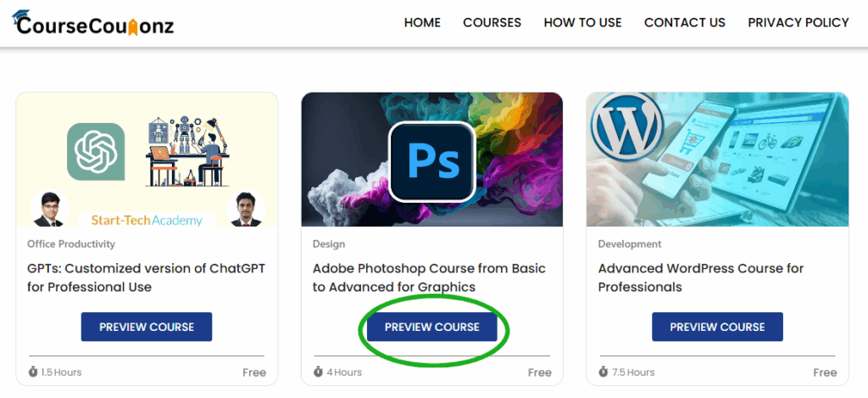Go to the COURSES page
This screenshot has height=398, width=868.
[492, 23]
